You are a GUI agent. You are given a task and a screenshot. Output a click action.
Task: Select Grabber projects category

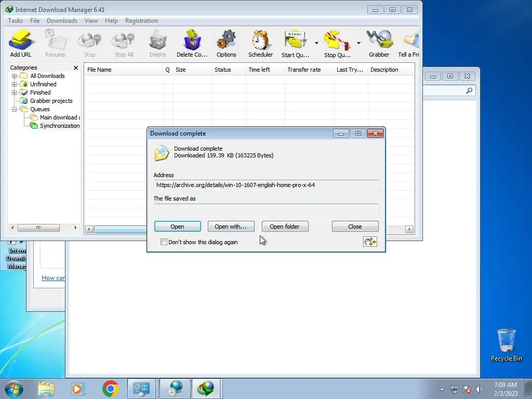(51, 101)
